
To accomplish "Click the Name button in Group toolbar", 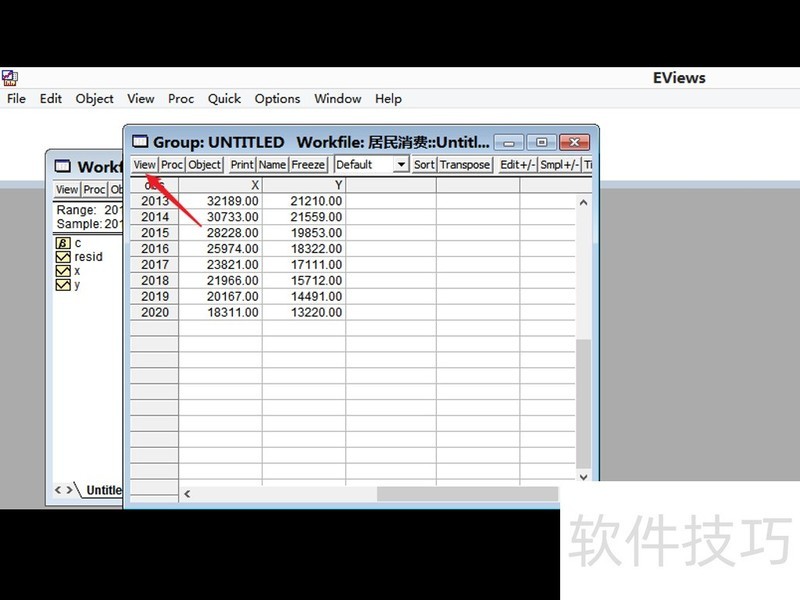I will [272, 165].
